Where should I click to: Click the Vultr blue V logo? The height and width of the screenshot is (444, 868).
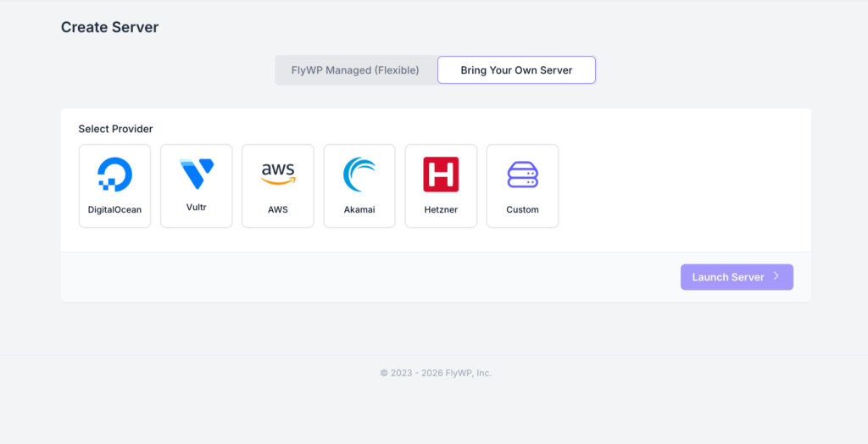point(197,174)
